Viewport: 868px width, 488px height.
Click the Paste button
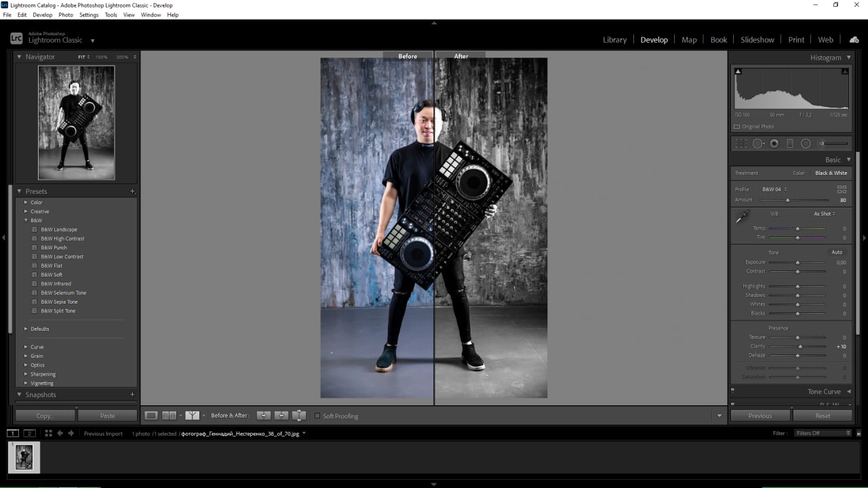pyautogui.click(x=107, y=415)
